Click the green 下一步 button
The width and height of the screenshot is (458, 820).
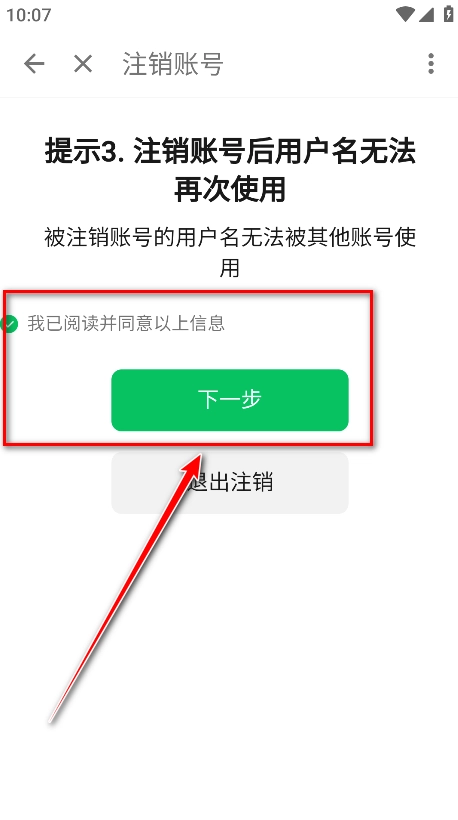tap(230, 400)
